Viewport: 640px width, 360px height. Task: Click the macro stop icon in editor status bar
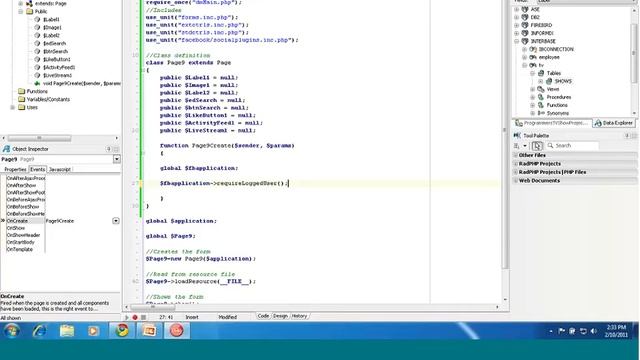click(x=143, y=317)
